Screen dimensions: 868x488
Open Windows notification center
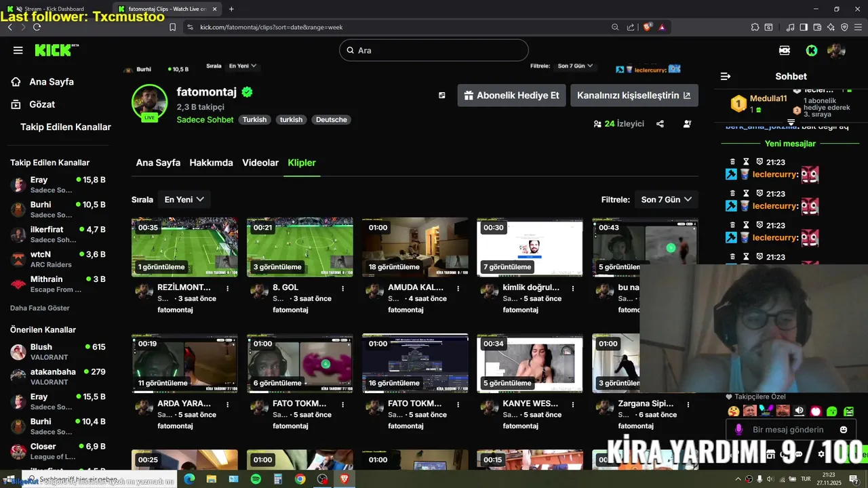coord(854,479)
